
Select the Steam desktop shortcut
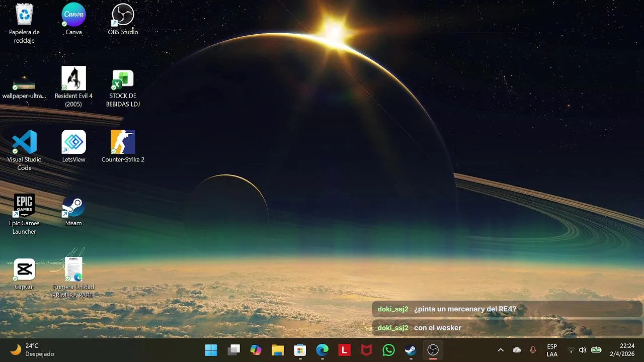point(73,211)
